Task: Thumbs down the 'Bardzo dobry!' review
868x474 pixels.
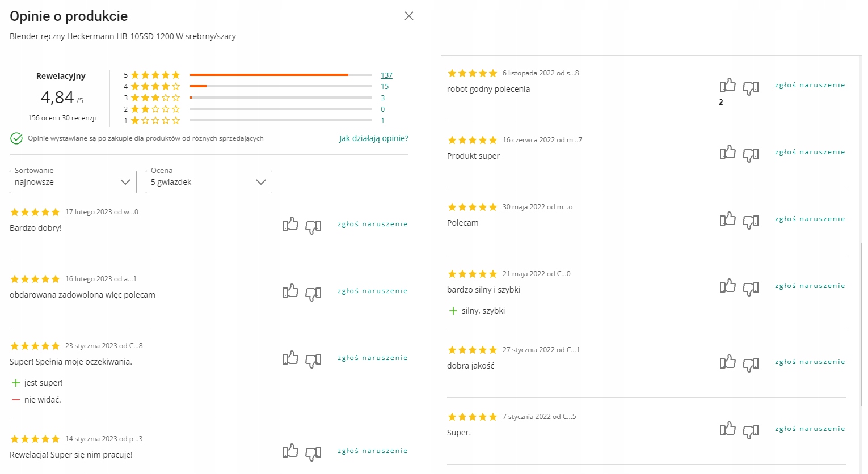Action: (x=313, y=226)
